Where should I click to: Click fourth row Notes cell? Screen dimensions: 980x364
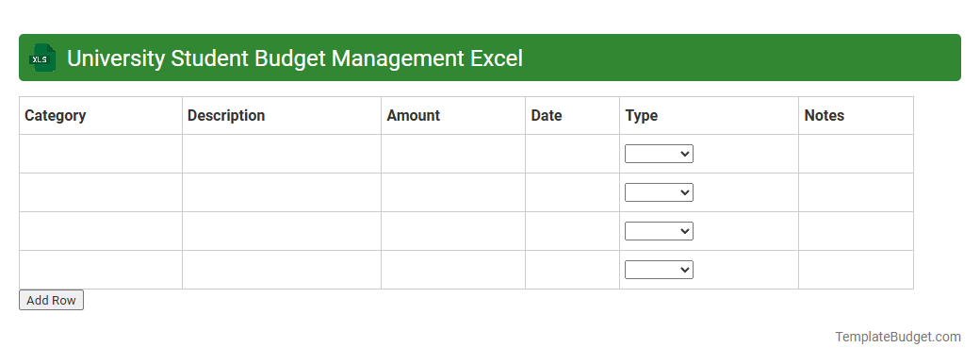(857, 271)
